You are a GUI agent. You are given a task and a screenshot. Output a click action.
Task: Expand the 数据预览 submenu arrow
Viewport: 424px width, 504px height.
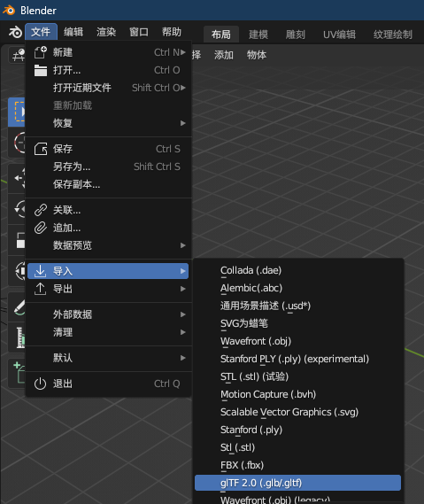tap(183, 245)
